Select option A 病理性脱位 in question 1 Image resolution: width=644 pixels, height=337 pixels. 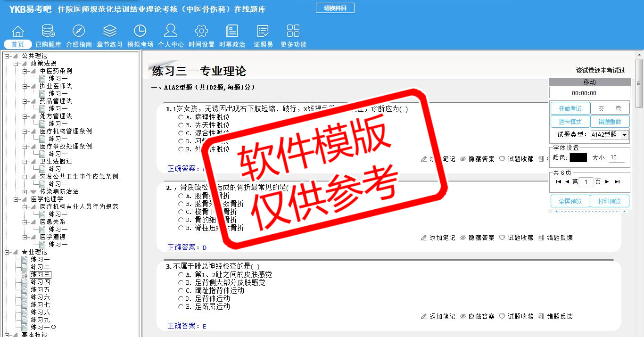pyautogui.click(x=181, y=117)
